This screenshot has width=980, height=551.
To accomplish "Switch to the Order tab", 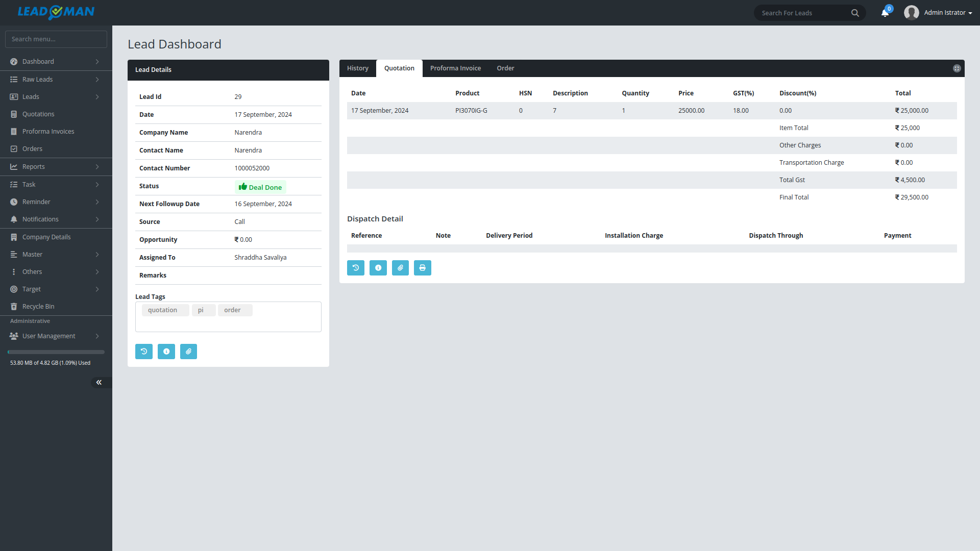I will [505, 68].
